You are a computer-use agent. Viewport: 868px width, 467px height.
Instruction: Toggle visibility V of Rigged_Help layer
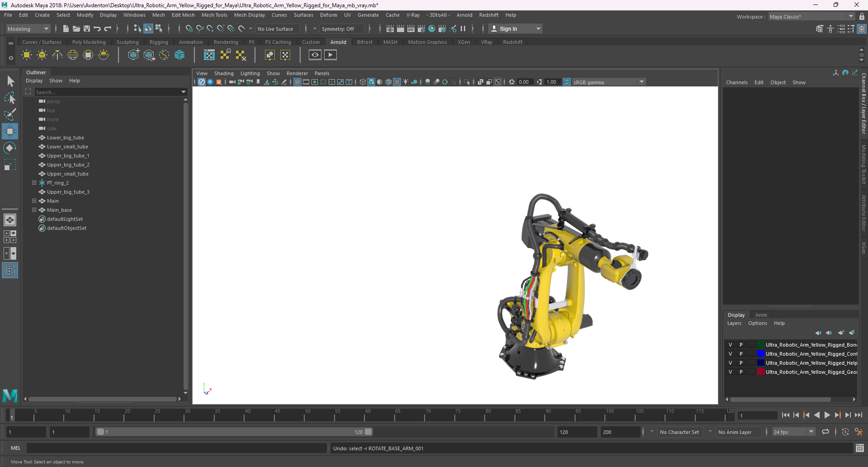pyautogui.click(x=730, y=363)
